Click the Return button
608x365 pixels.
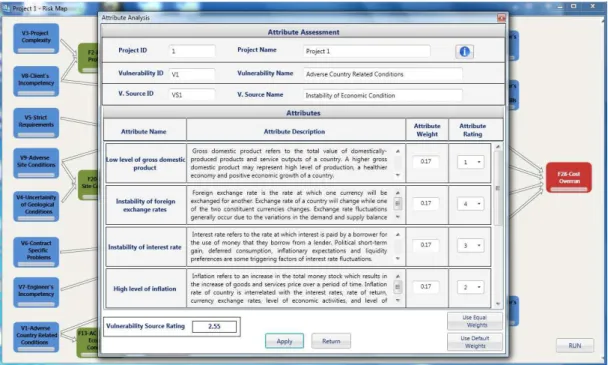coord(331,341)
